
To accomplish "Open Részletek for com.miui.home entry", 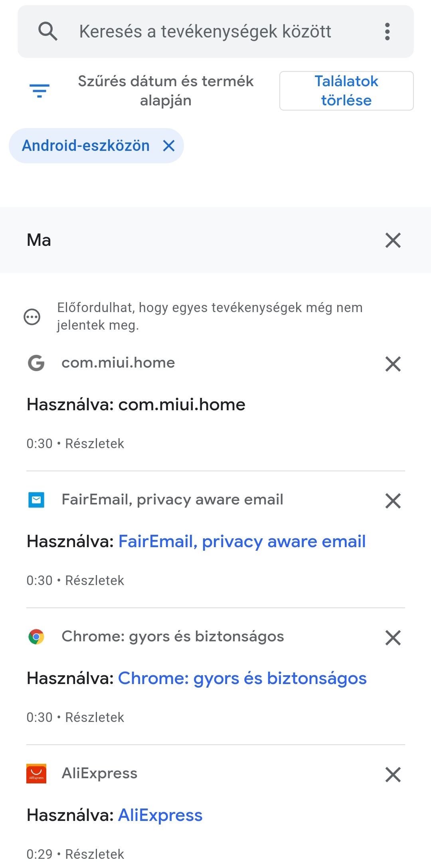I will point(95,443).
